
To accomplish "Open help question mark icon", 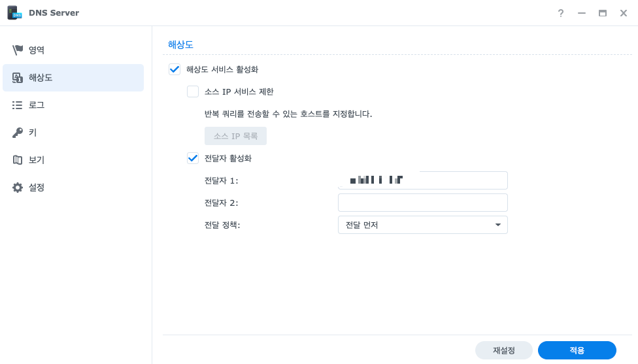I will point(561,13).
